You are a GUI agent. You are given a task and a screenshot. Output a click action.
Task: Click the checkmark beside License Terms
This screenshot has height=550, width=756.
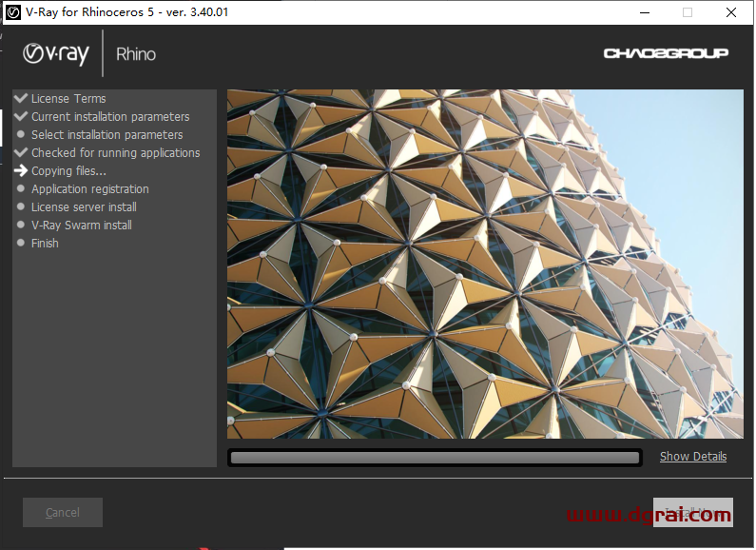pyautogui.click(x=21, y=98)
